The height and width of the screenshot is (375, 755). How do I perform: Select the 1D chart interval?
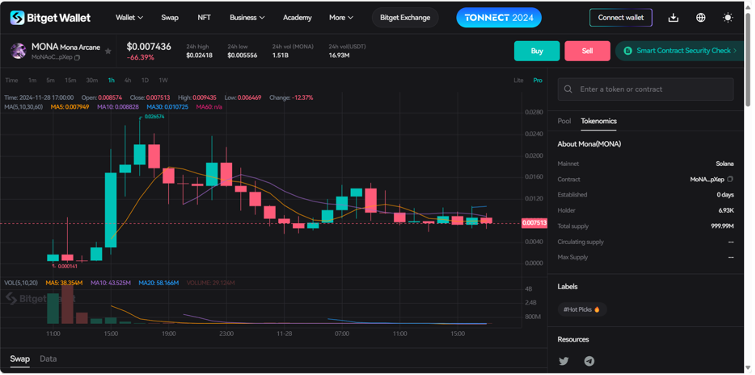click(145, 80)
